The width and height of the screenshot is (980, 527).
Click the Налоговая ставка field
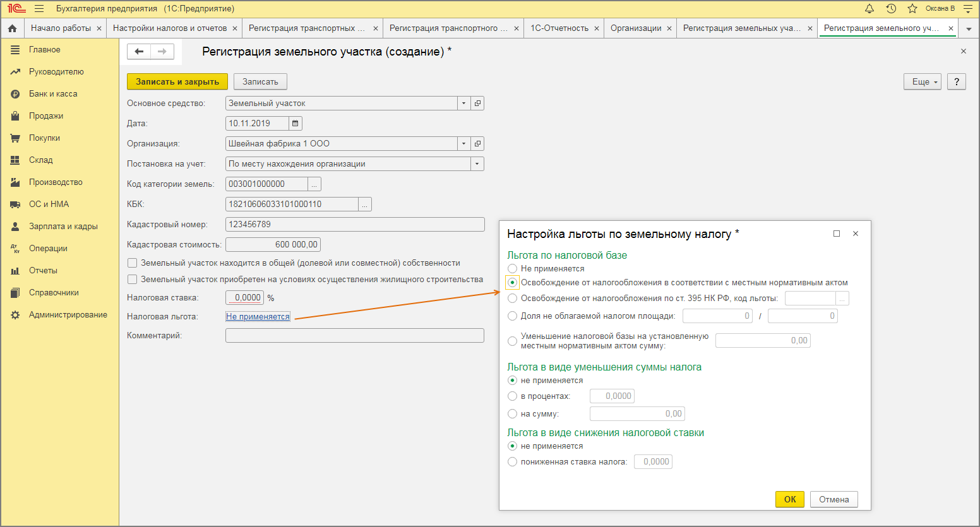coord(244,298)
